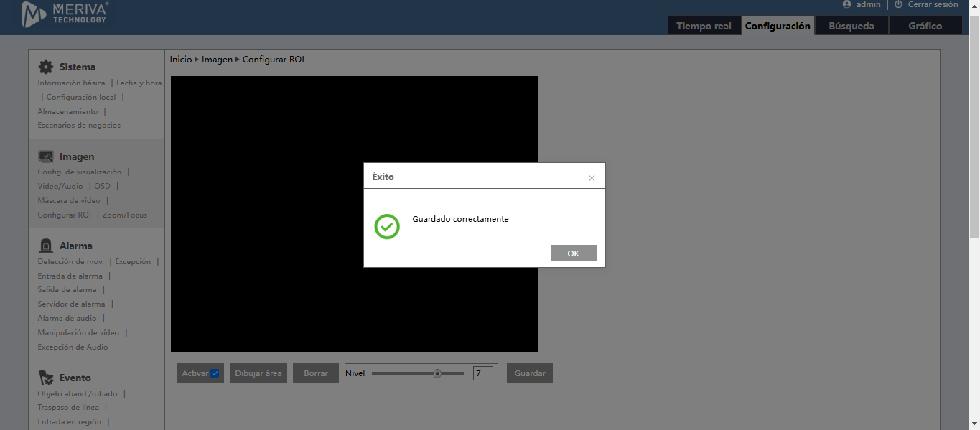Image resolution: width=980 pixels, height=430 pixels.
Task: Switch to the Gráfico tab
Action: (x=925, y=25)
